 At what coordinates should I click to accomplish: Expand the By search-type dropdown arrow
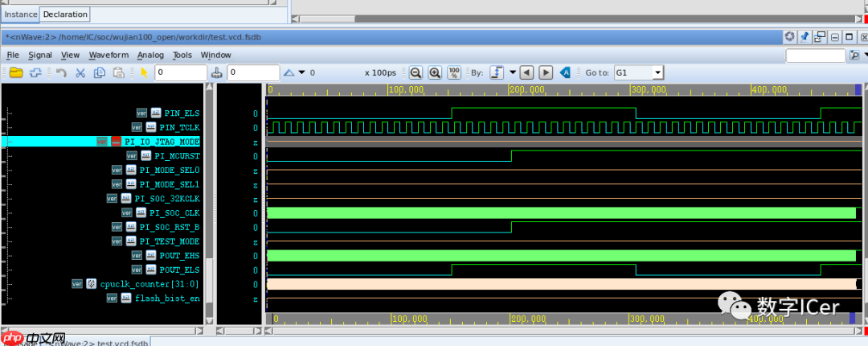[512, 72]
